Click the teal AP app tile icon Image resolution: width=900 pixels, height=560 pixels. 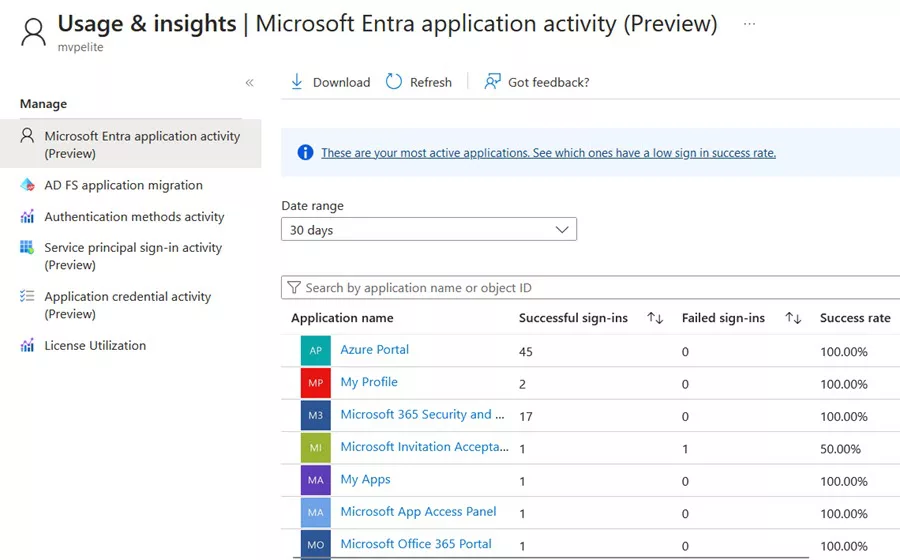316,351
